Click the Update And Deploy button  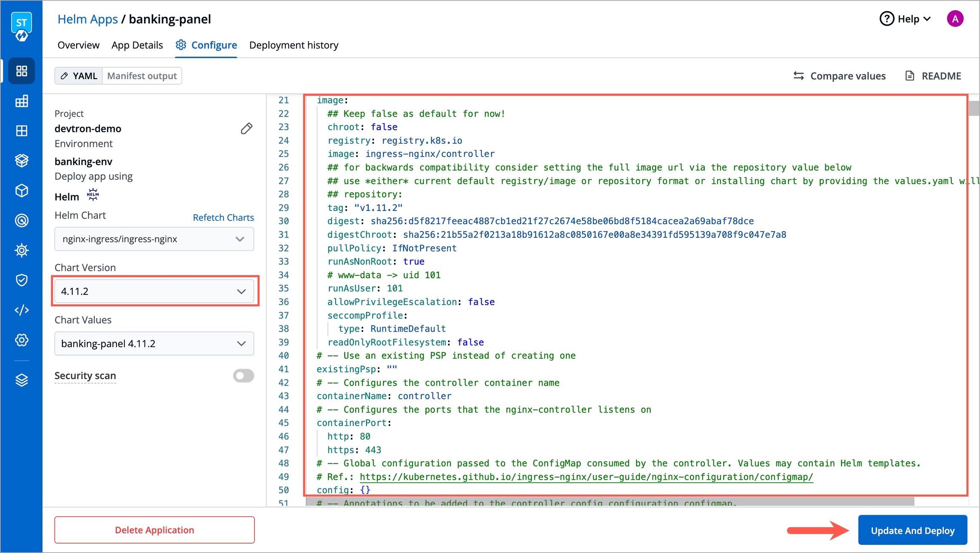912,530
